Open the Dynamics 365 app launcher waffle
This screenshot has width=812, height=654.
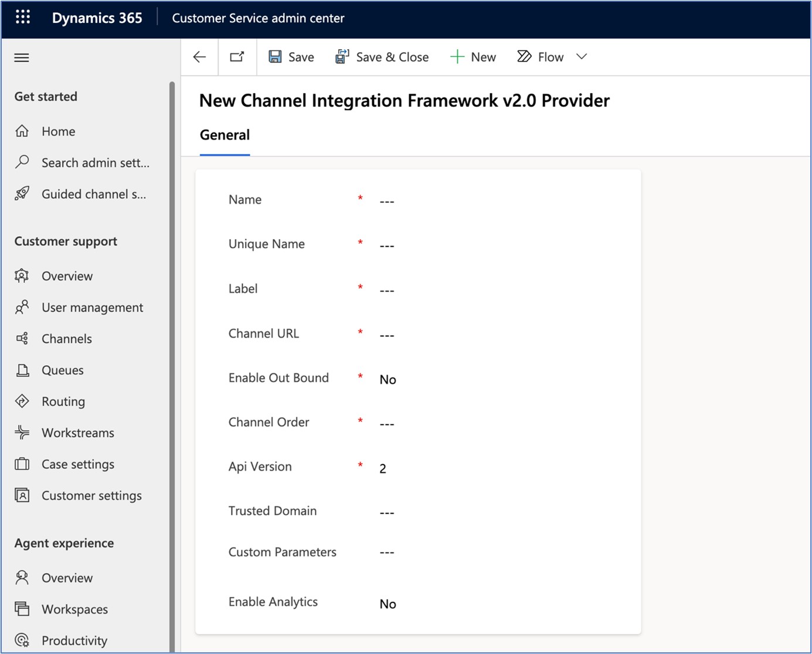(23, 18)
